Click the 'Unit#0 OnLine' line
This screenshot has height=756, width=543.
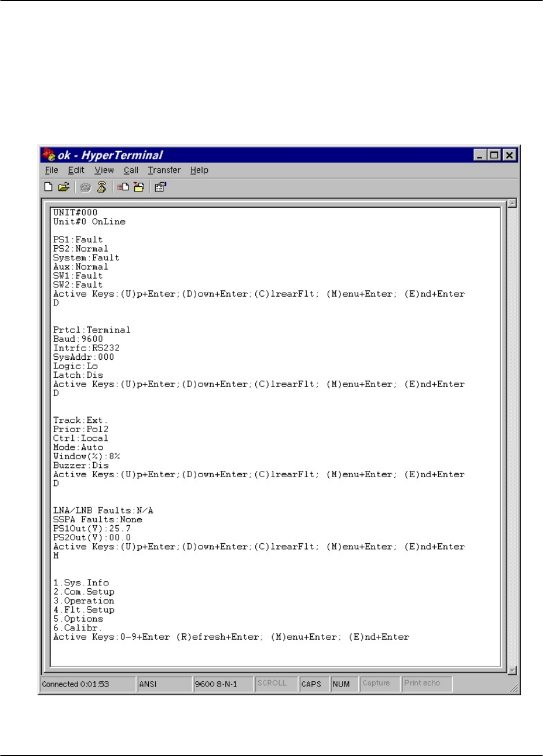89,222
